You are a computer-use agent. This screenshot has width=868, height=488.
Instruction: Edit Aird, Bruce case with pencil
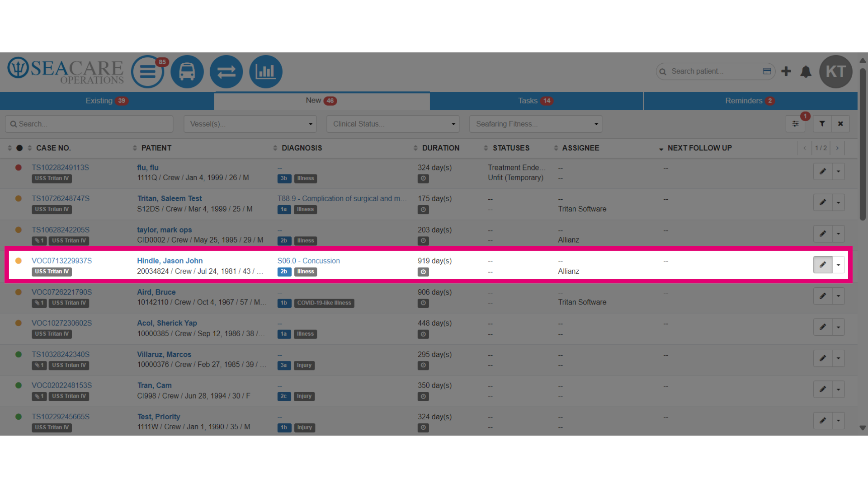click(x=823, y=296)
